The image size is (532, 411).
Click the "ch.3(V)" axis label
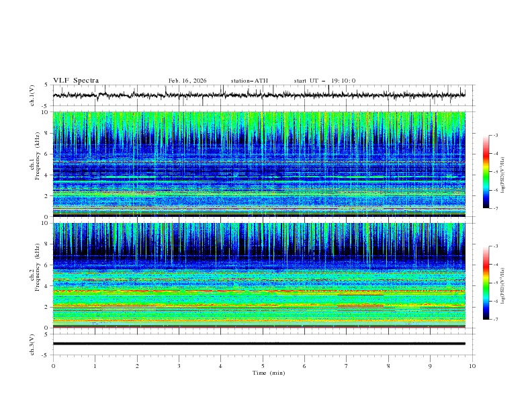click(x=32, y=345)
